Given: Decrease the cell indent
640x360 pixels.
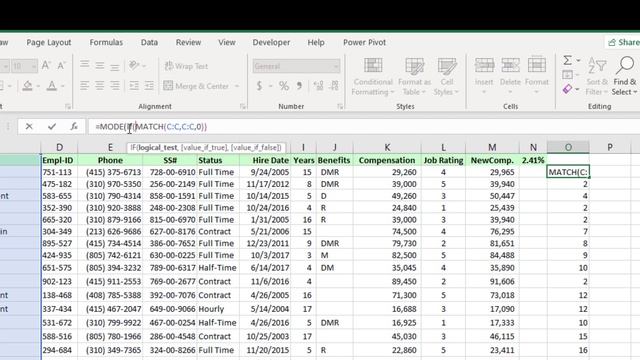Looking at the screenshot, I should pyautogui.click(x=134, y=86).
